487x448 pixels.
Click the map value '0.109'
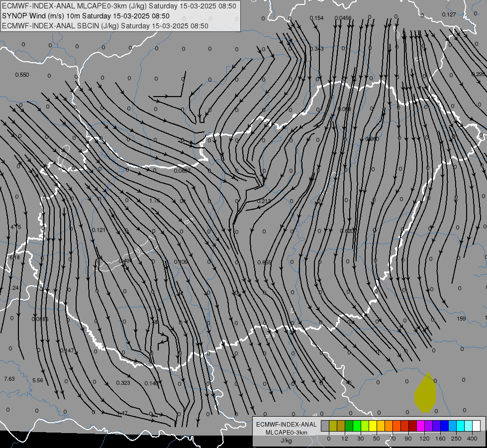click(181, 262)
